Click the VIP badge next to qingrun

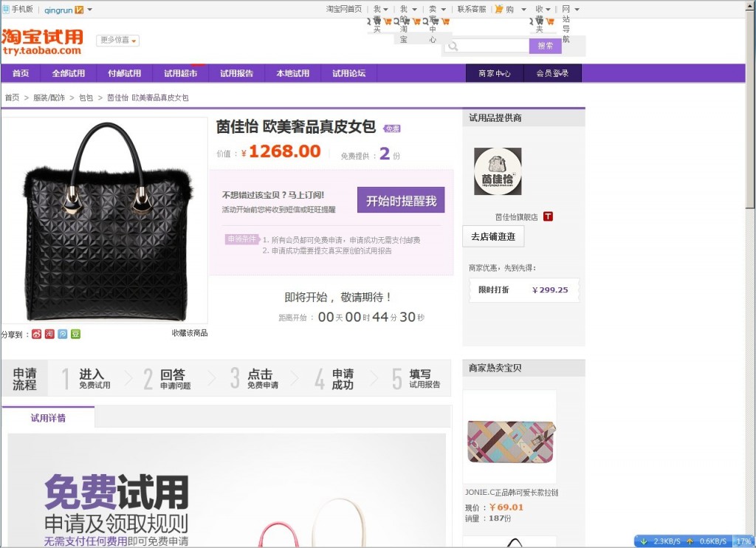[x=80, y=10]
